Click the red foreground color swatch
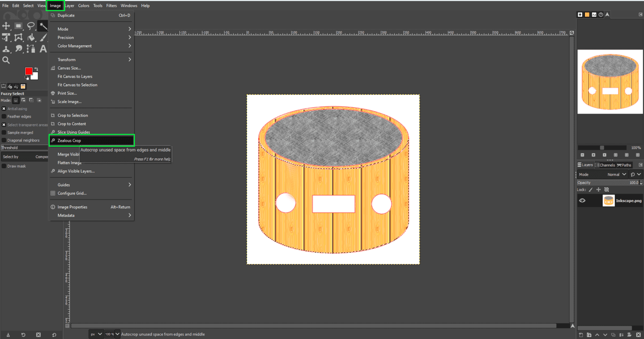This screenshot has width=644, height=339. tap(29, 71)
